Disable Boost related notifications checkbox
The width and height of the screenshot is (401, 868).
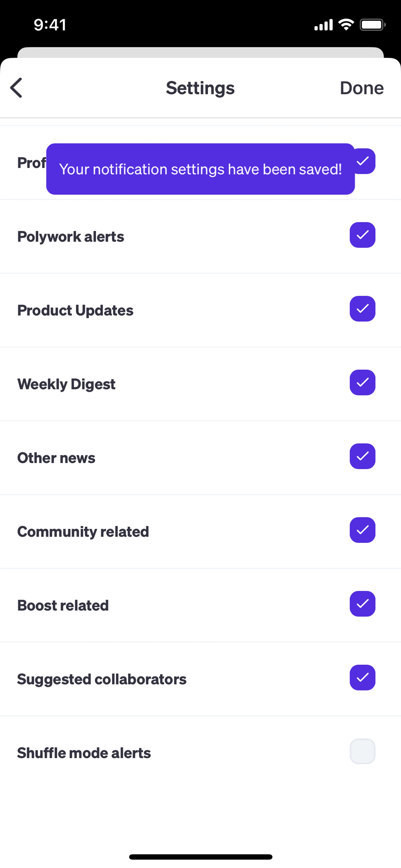click(362, 604)
